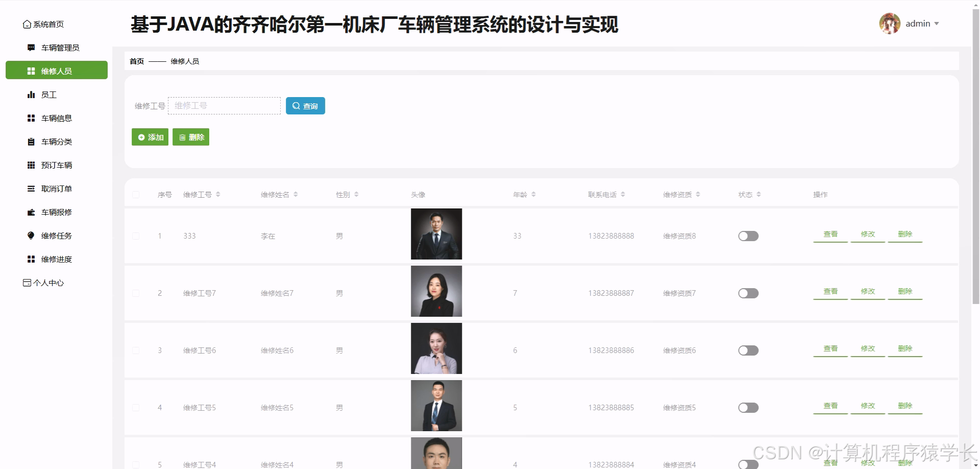980x469 pixels.
Task: Click the bulb icon for 维修任务
Action: point(31,236)
